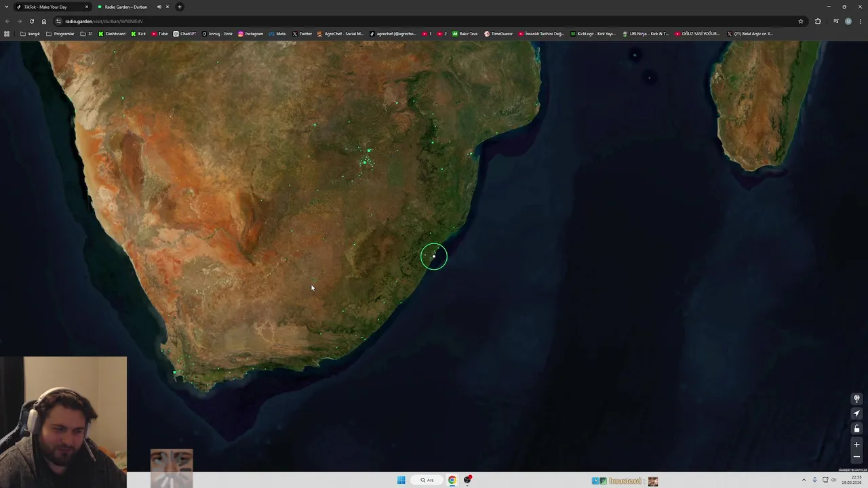
Task: Go forward to the next page
Action: 19,21
